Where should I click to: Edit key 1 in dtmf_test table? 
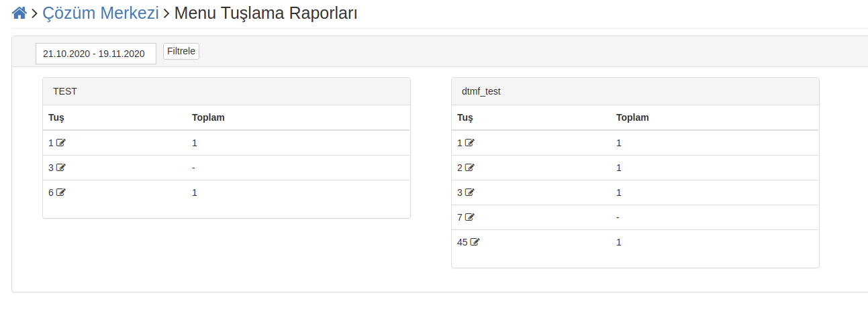tap(470, 143)
